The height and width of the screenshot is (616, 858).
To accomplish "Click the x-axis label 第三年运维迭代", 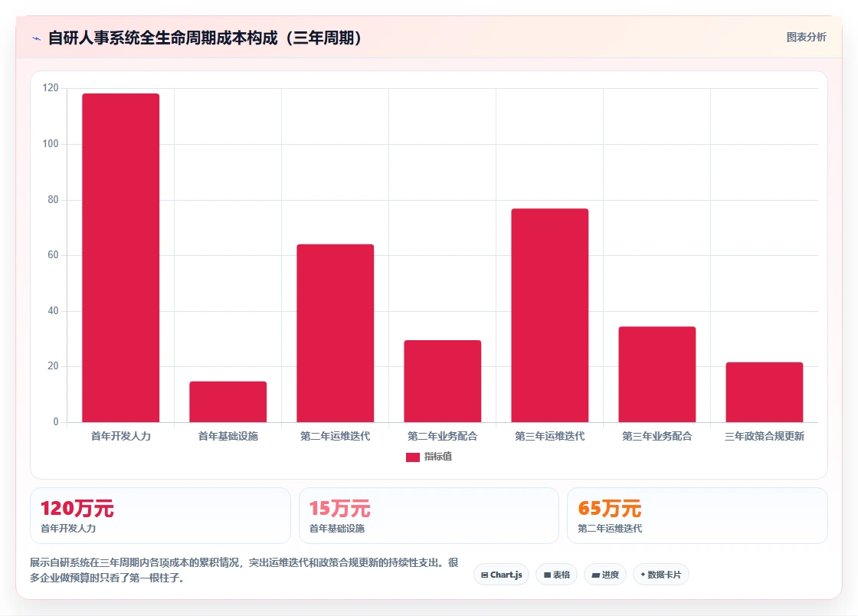I will (550, 436).
